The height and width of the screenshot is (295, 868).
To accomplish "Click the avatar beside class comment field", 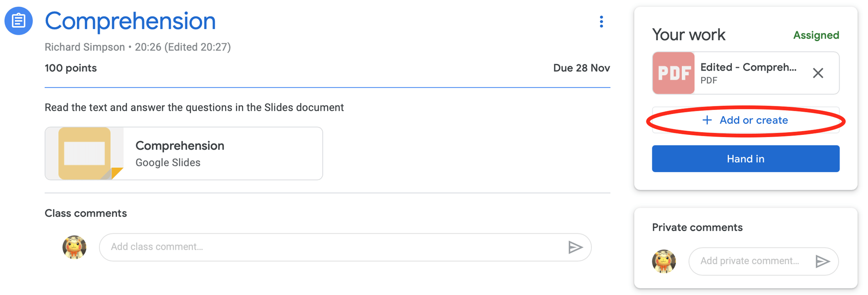I will (75, 247).
